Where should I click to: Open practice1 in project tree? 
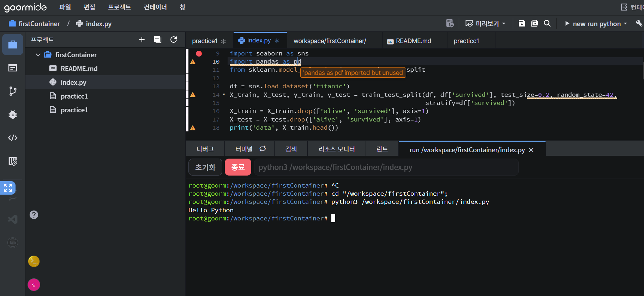105,110
